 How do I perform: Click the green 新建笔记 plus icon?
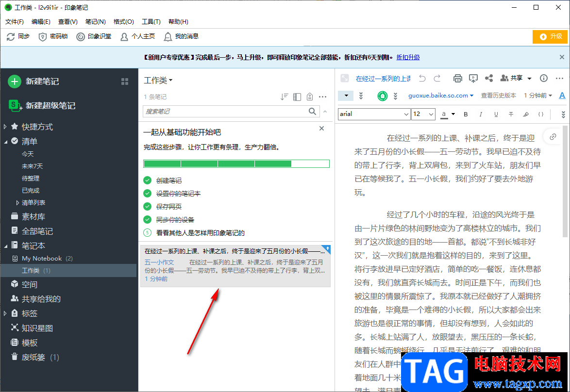pyautogui.click(x=15, y=82)
